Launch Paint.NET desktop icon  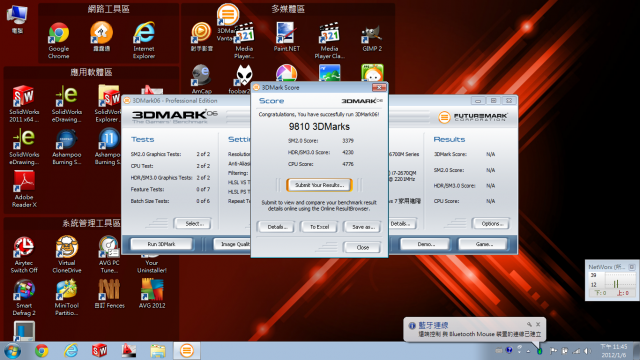tap(287, 37)
